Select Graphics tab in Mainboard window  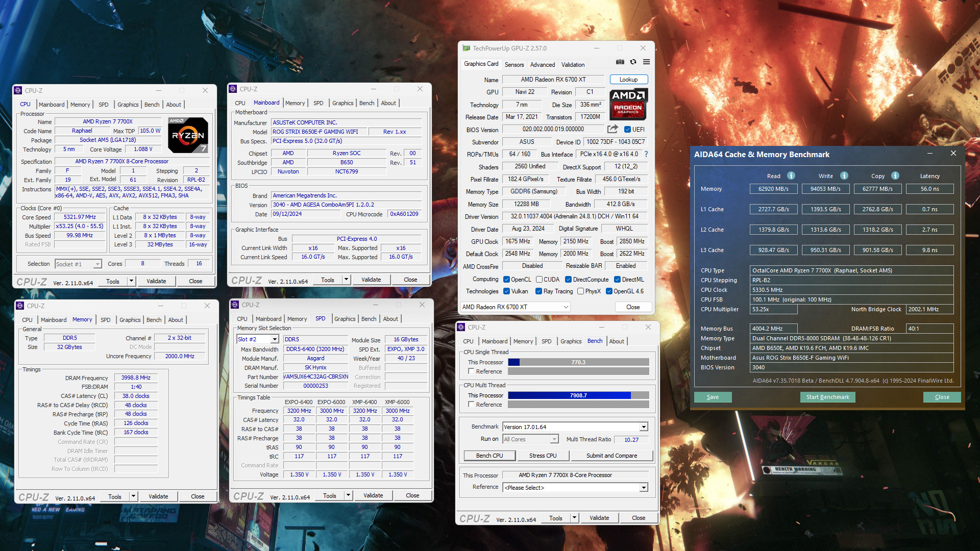(342, 103)
